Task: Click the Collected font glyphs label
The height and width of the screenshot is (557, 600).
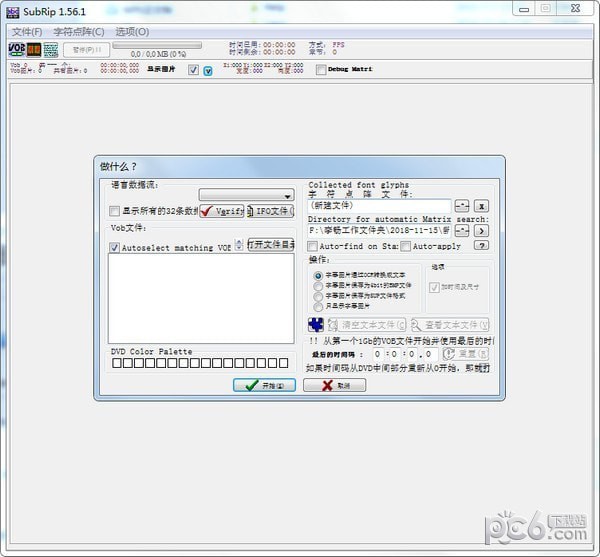Action: click(359, 185)
